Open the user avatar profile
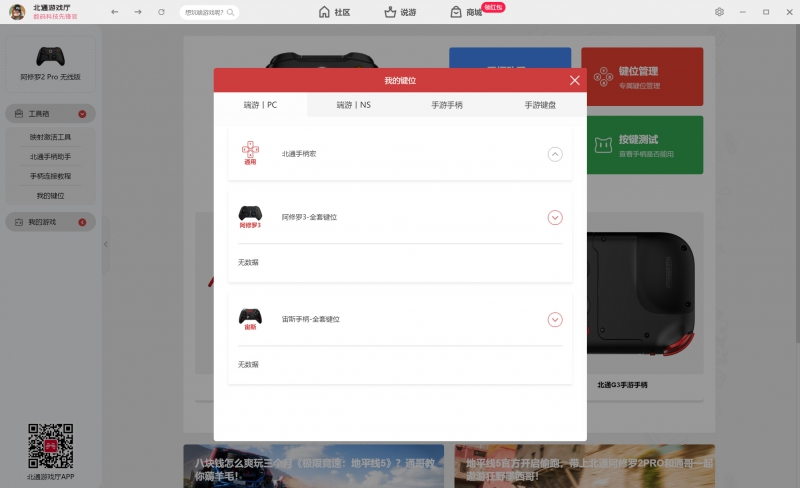 17,12
